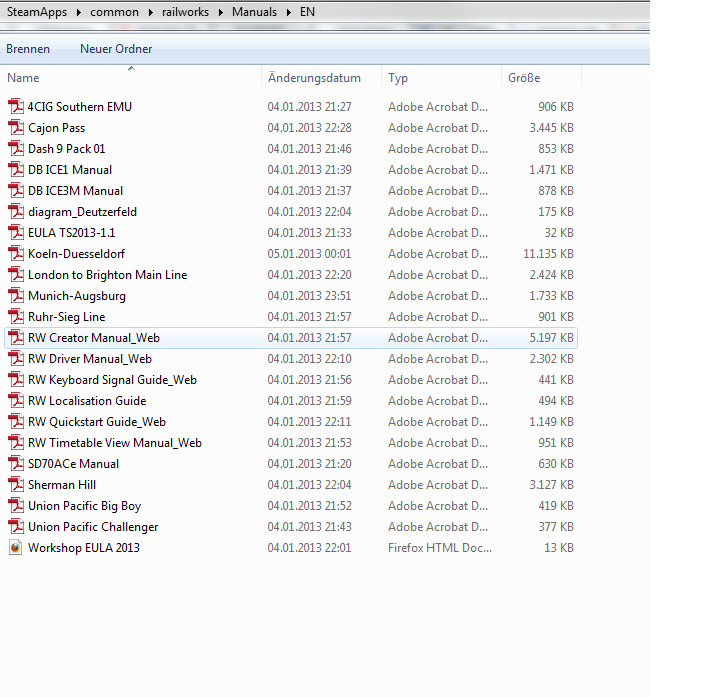
Task: Select file name RW Timetable View Manual_Web
Action: pos(115,443)
